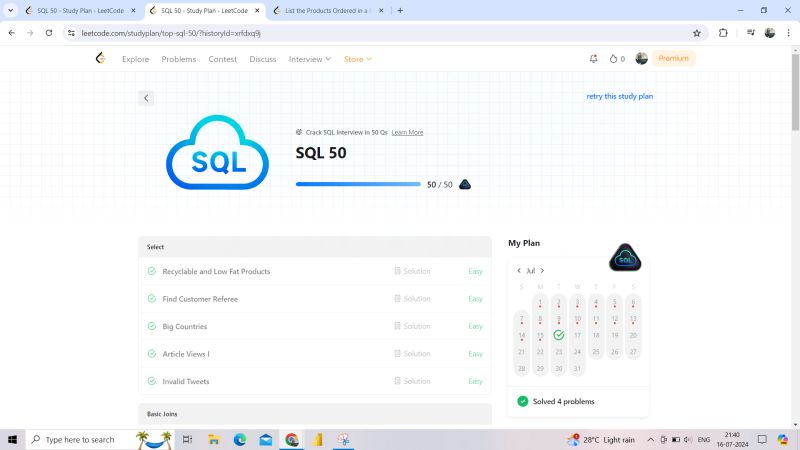Go to next month in the calendar
Screen dimensions: 800x450
pyautogui.click(x=542, y=271)
